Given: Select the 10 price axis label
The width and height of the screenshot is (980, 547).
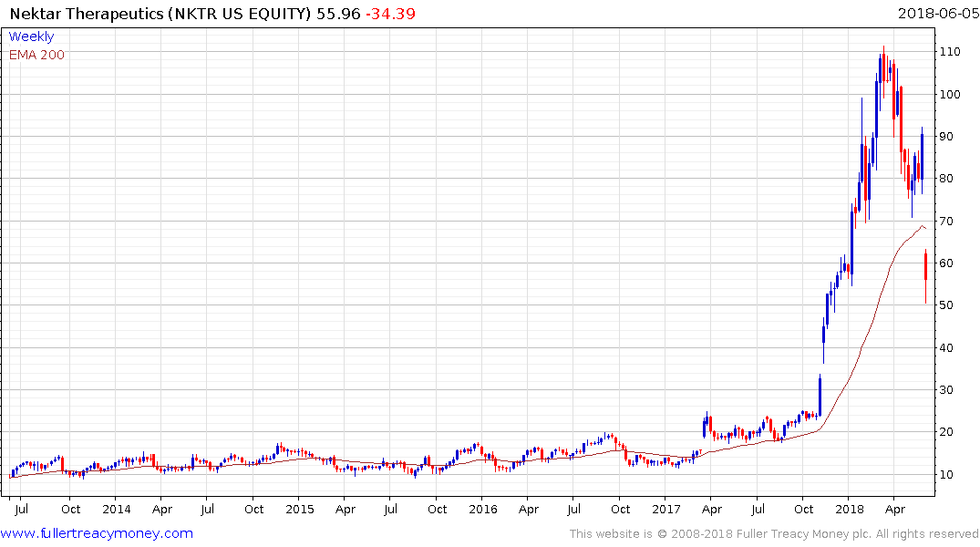Looking at the screenshot, I should [x=946, y=474].
